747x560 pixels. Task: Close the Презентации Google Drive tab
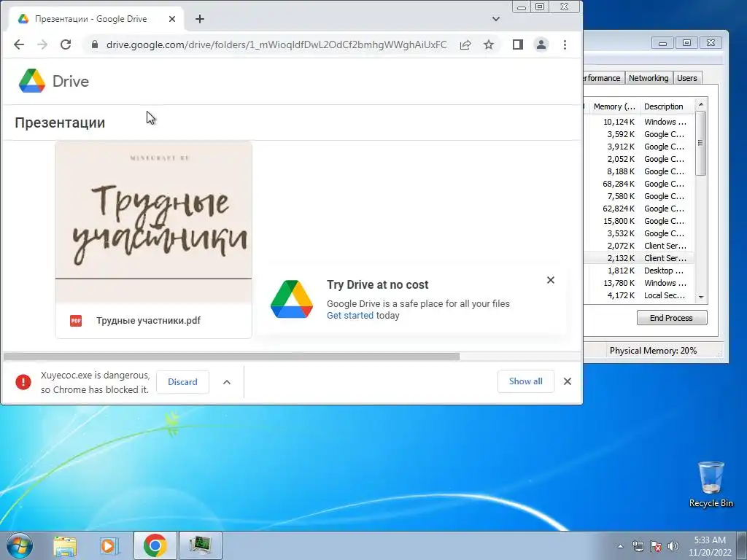click(172, 19)
